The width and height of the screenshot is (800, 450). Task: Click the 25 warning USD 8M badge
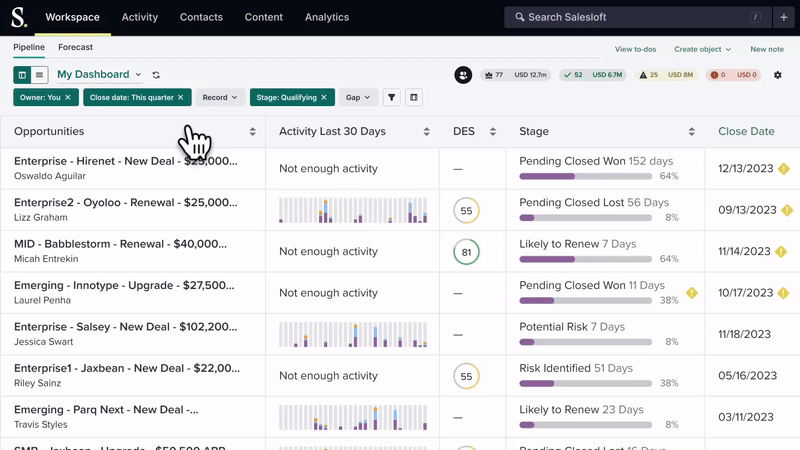coord(666,75)
